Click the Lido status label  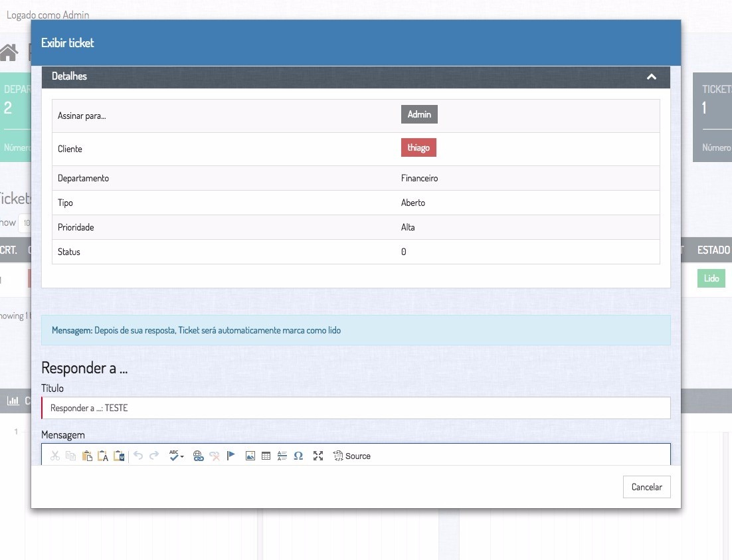[711, 278]
